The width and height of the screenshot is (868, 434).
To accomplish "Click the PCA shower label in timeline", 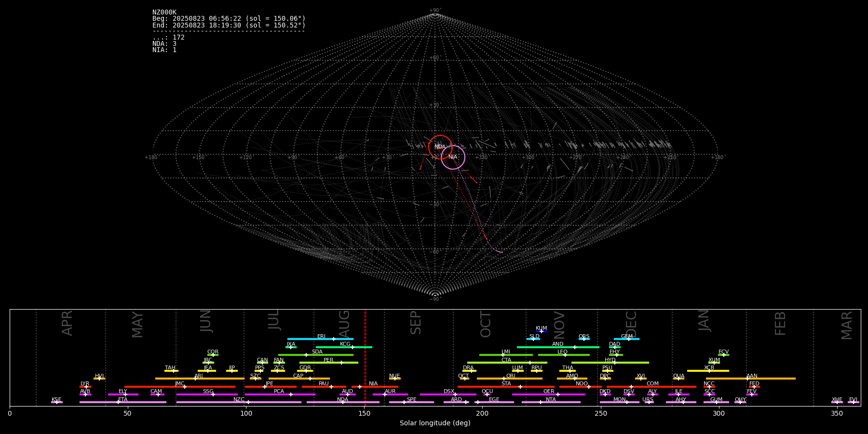I will [279, 392].
